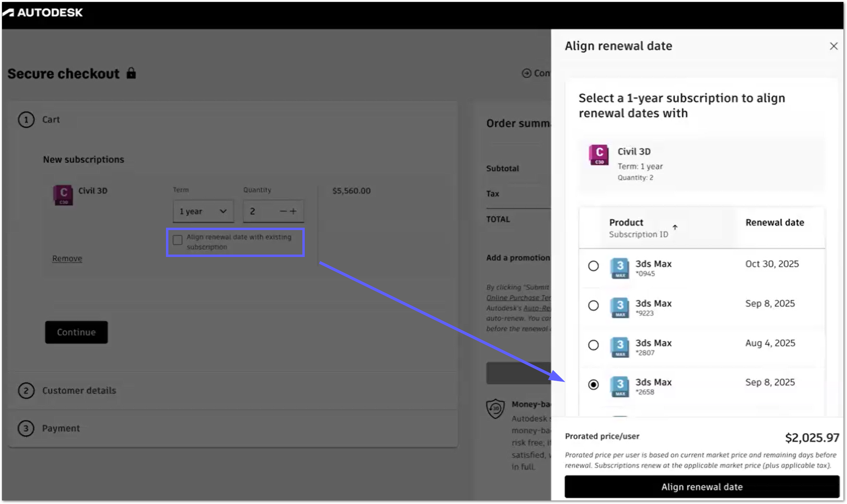The width and height of the screenshot is (847, 504).
Task: Click the Remove link under Civil 3D
Action: (x=67, y=259)
